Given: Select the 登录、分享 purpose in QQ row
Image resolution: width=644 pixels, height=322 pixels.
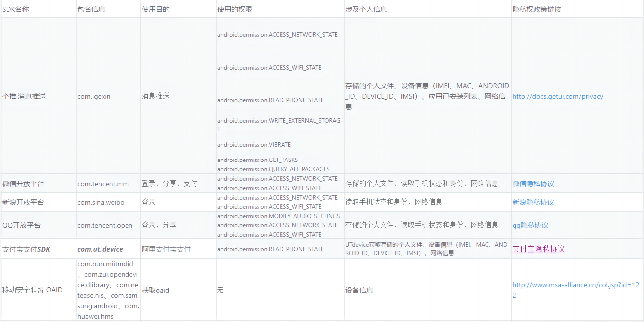Looking at the screenshot, I should pos(159,225).
